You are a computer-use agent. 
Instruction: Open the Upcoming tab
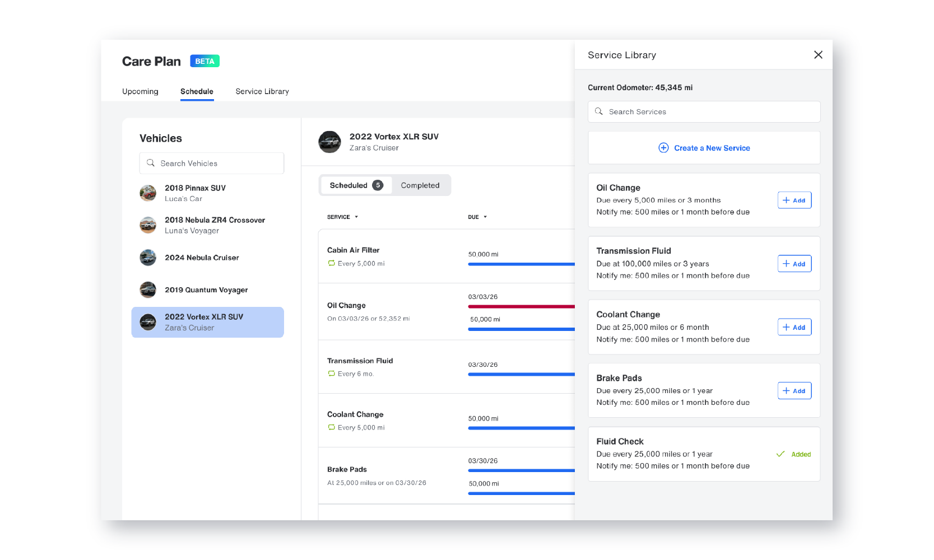coord(140,91)
